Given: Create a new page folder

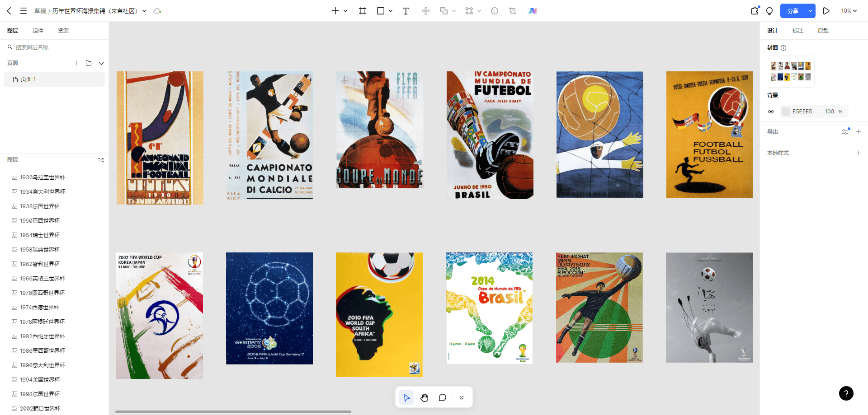Looking at the screenshot, I should click(x=89, y=63).
